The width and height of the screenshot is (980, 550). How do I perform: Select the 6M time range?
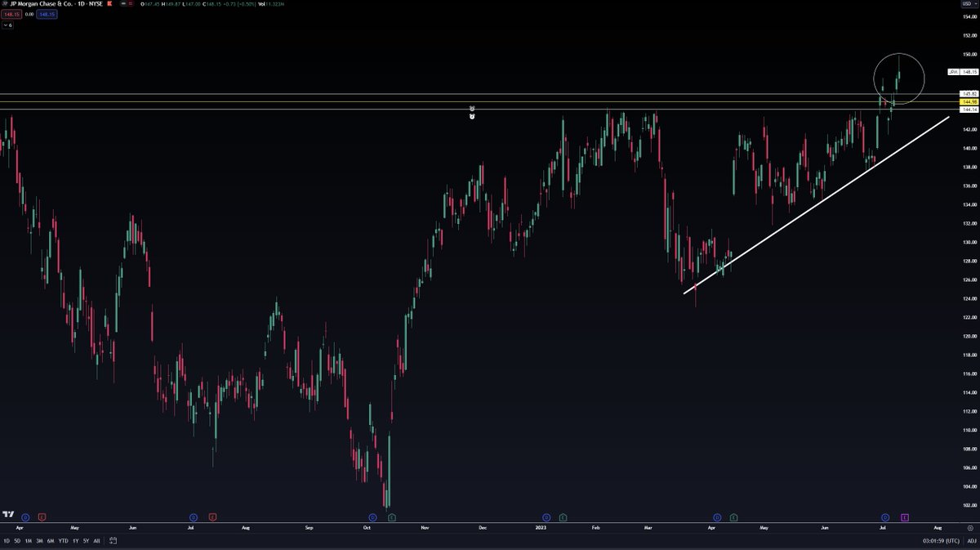(x=51, y=541)
